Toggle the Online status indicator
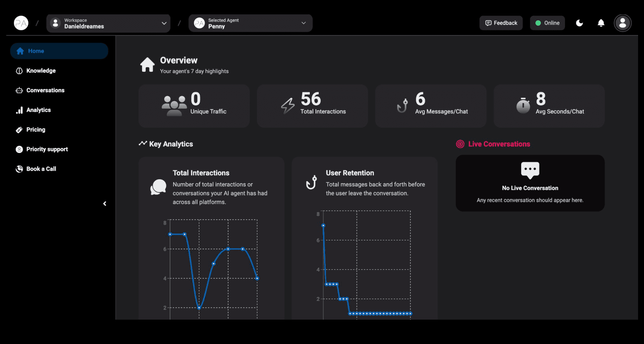Screen dimensions: 644x344 point(547,23)
